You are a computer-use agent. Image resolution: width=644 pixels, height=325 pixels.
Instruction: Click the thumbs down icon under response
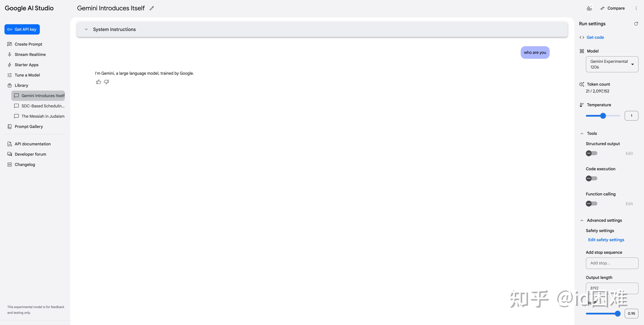pos(106,82)
